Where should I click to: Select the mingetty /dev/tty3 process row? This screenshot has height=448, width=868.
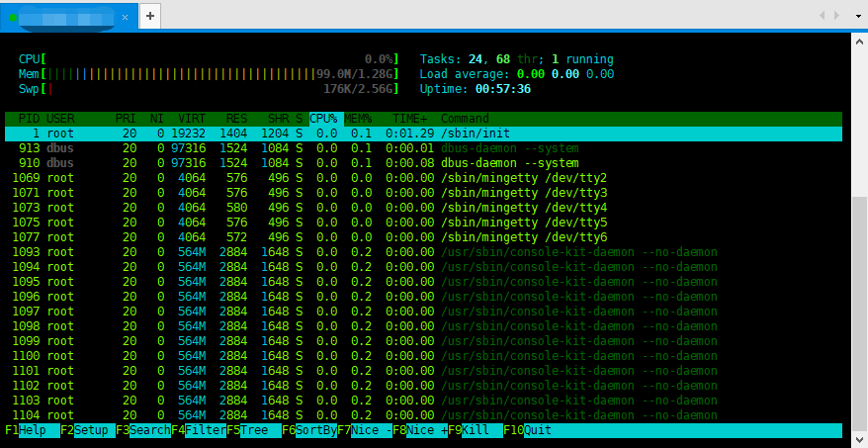point(423,193)
